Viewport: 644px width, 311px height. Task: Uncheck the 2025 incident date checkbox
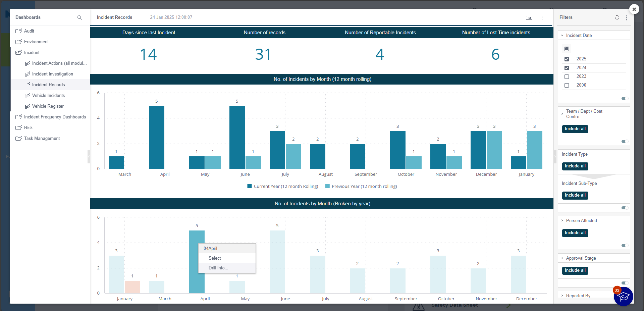point(567,59)
